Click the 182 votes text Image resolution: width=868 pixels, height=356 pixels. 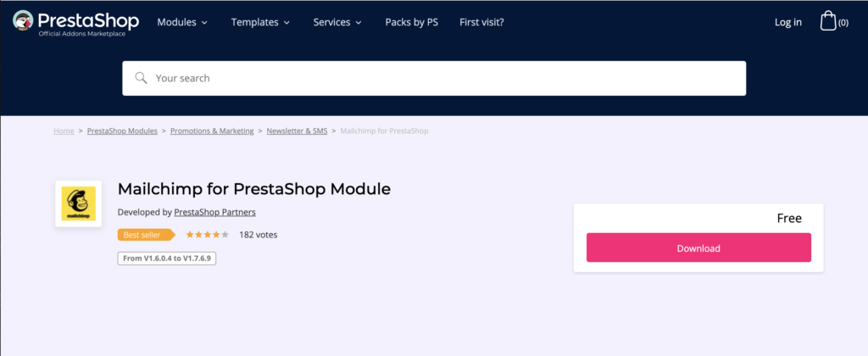pyautogui.click(x=258, y=235)
